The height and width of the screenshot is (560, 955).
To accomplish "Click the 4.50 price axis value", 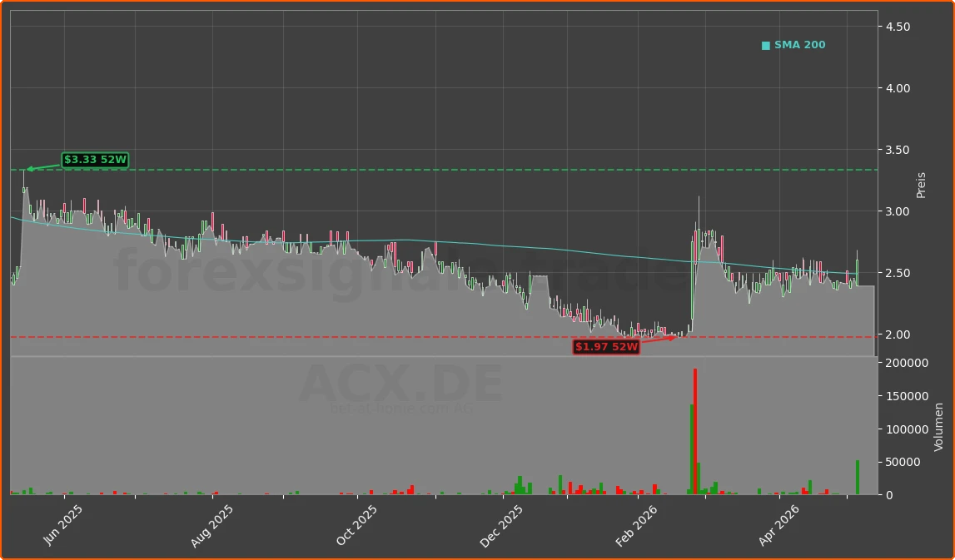I will point(898,27).
